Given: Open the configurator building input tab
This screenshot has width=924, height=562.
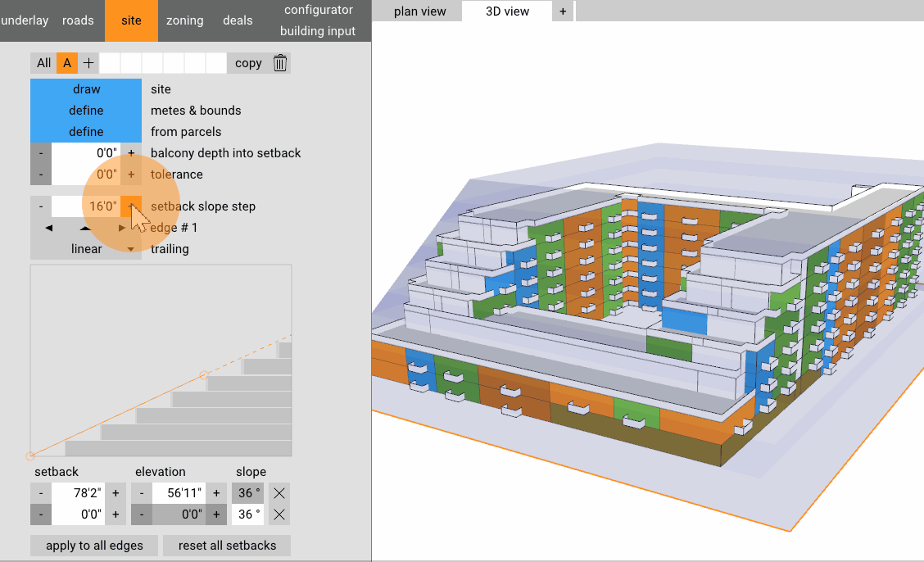Looking at the screenshot, I should click(x=318, y=20).
